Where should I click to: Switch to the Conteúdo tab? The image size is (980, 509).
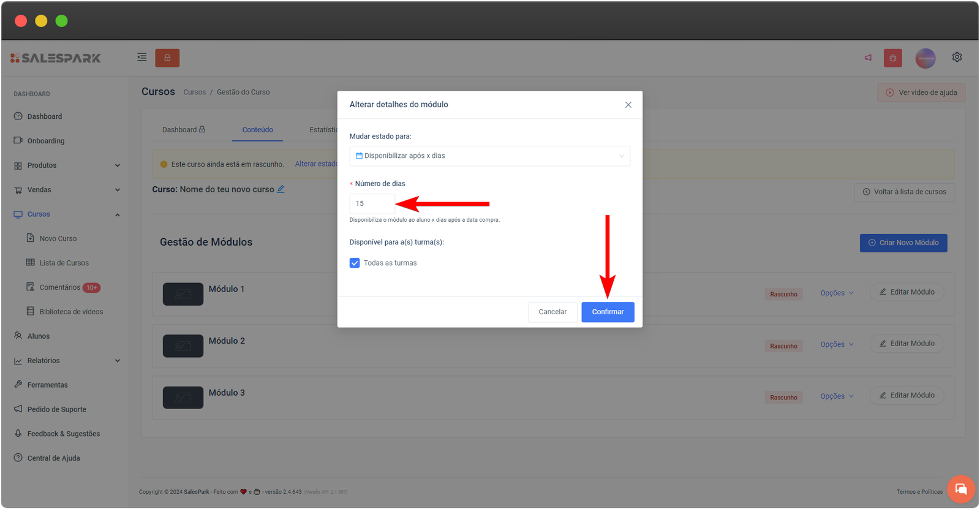coord(257,130)
